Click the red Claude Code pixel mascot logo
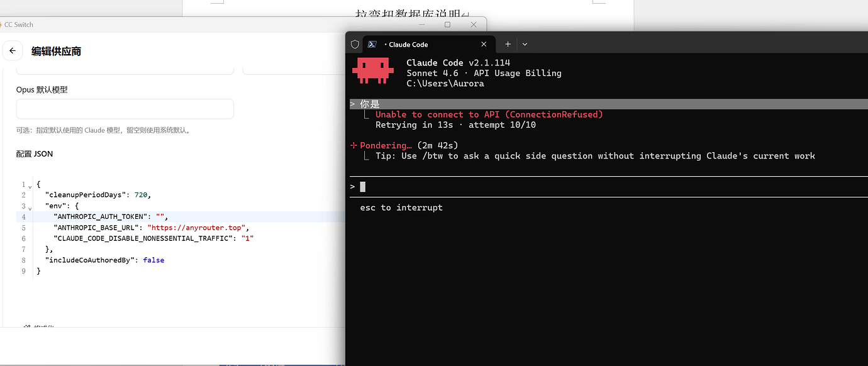The width and height of the screenshot is (868, 366). [373, 71]
